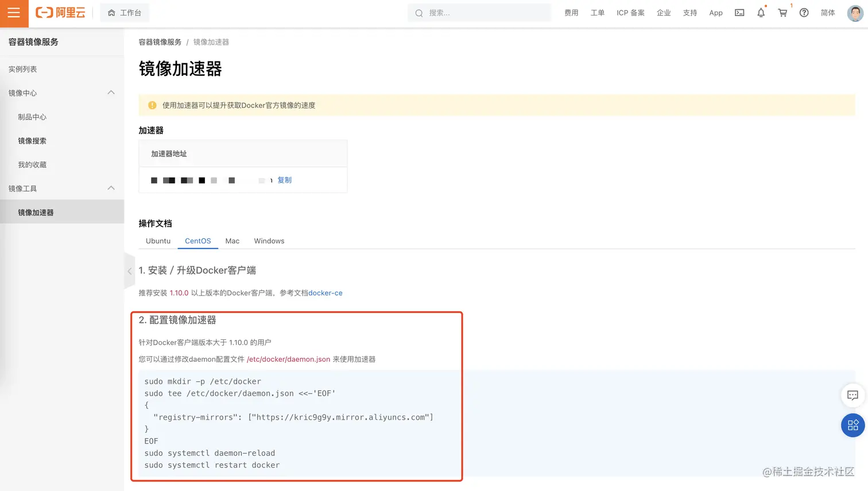Open the shopping cart with 1 item
Image resolution: width=868 pixels, height=491 pixels.
782,13
